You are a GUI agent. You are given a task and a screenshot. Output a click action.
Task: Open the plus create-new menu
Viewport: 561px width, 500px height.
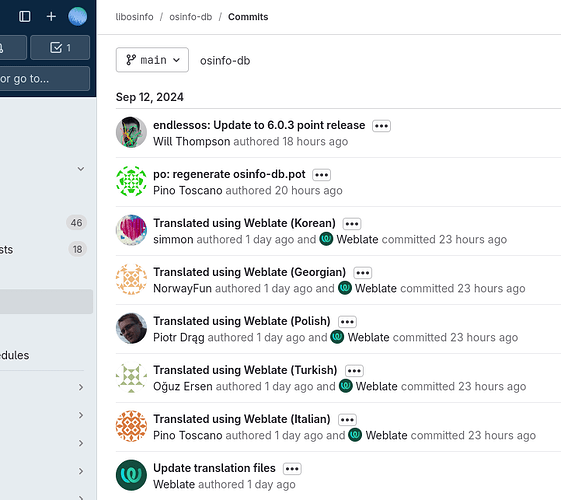click(51, 16)
